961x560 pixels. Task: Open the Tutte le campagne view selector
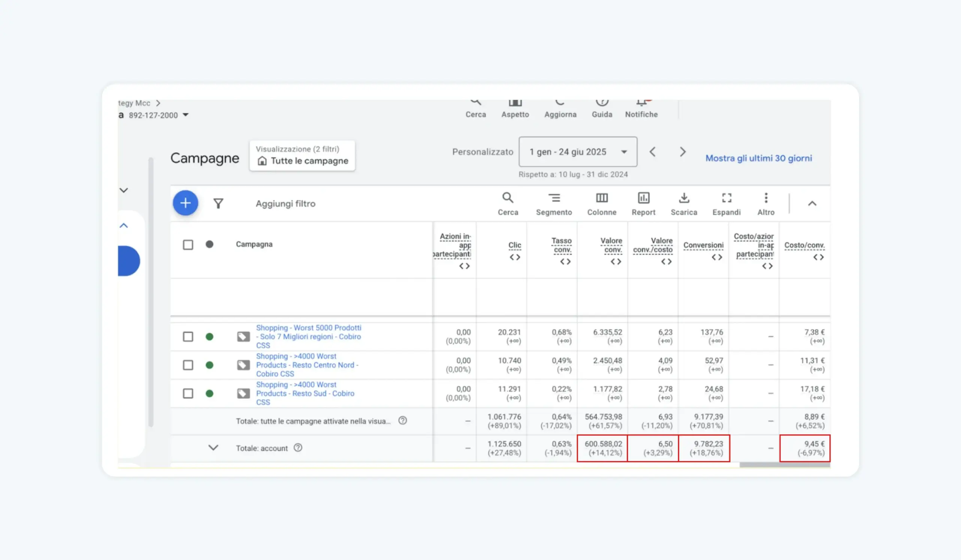302,155
